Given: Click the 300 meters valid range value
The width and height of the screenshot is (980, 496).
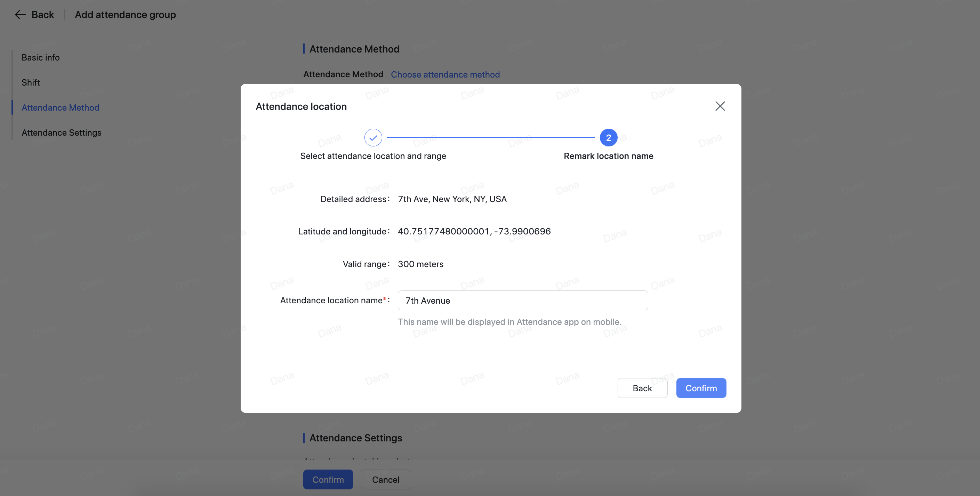Looking at the screenshot, I should click(420, 264).
